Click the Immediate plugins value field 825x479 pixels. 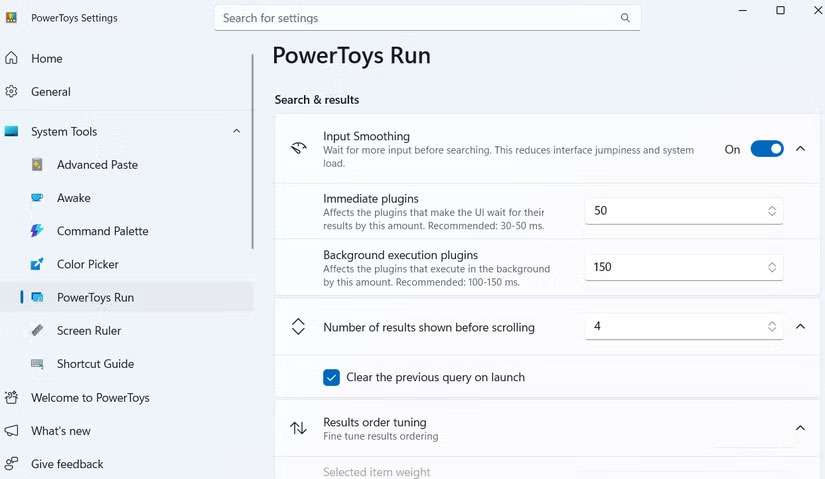(684, 211)
